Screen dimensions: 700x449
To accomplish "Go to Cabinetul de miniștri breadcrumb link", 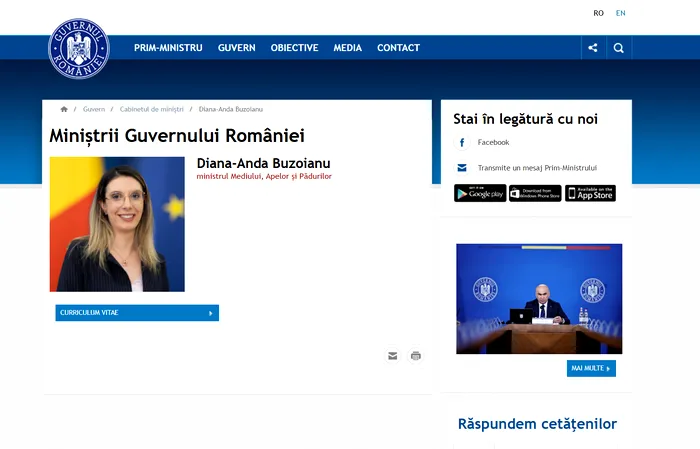I will (x=152, y=109).
